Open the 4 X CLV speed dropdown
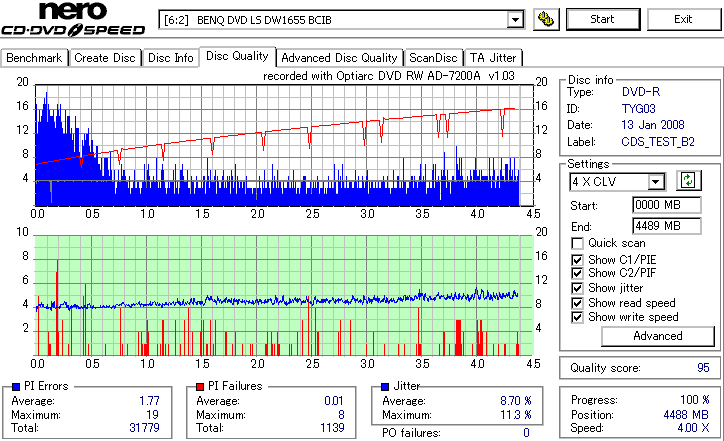Viewport: 724px width, 441px height. tap(656, 182)
